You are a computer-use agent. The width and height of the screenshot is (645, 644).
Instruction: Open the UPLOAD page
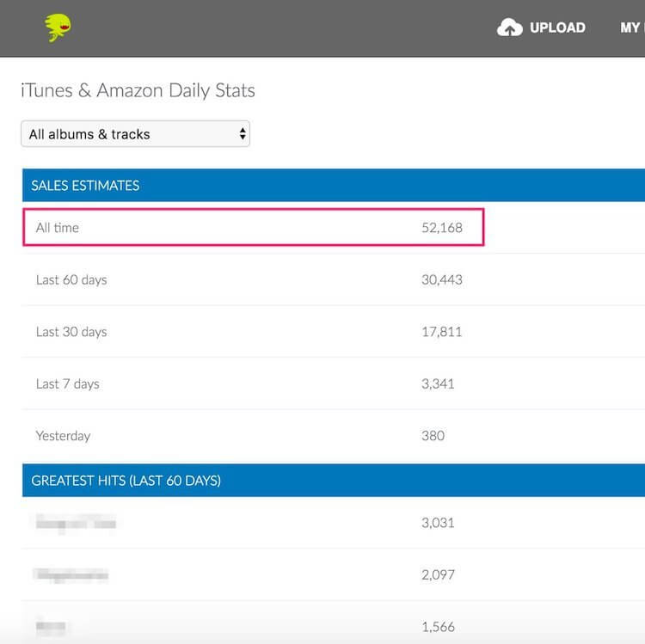[x=557, y=28]
